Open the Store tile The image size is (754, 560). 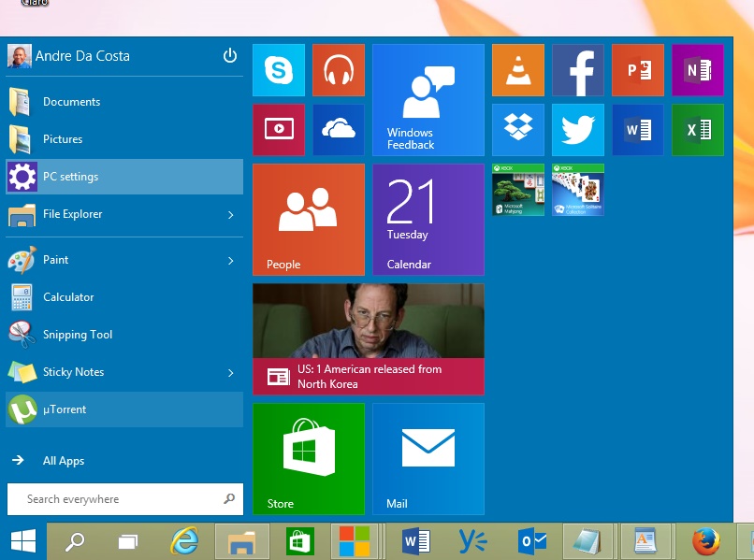tap(308, 459)
